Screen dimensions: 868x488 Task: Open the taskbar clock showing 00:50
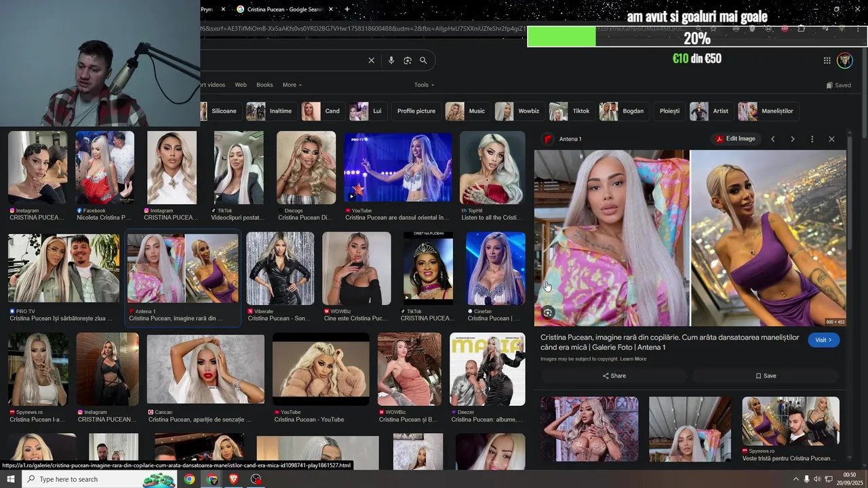(x=849, y=479)
